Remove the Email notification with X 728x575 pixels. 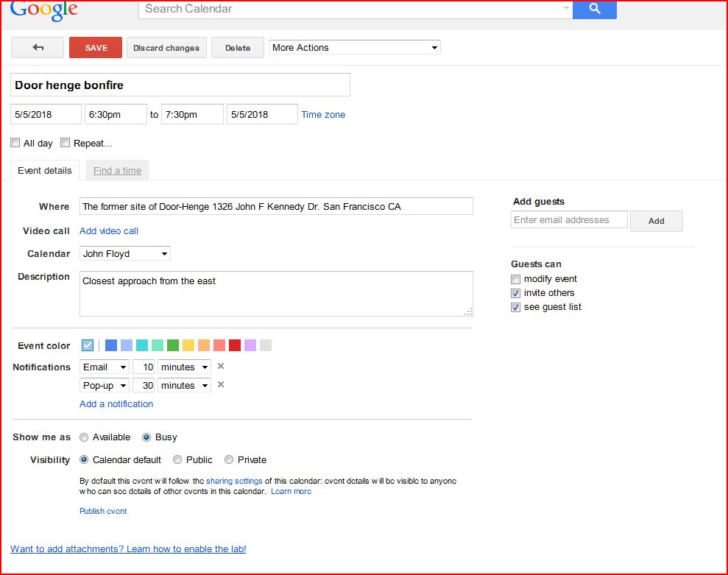(x=221, y=366)
